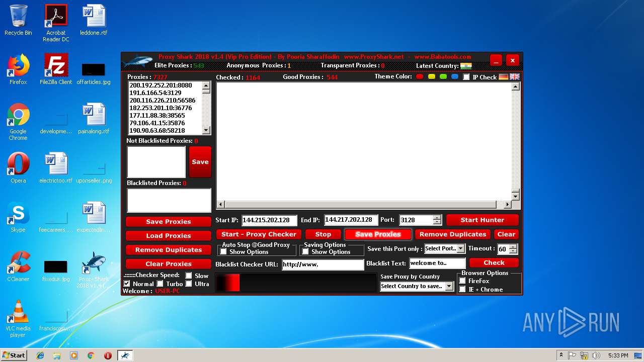This screenshot has width=644, height=362.
Task: Click Remove Duplicates next to Clear
Action: 453,234
